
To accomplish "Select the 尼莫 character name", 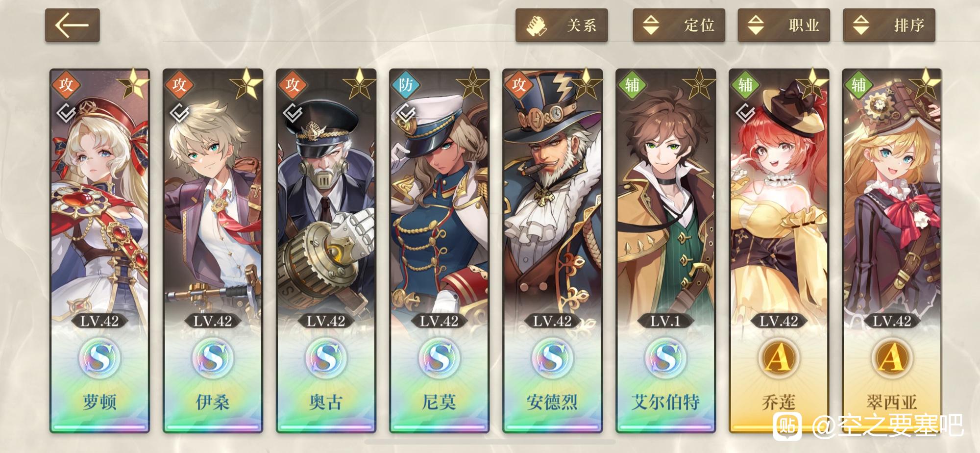I will [x=439, y=403].
